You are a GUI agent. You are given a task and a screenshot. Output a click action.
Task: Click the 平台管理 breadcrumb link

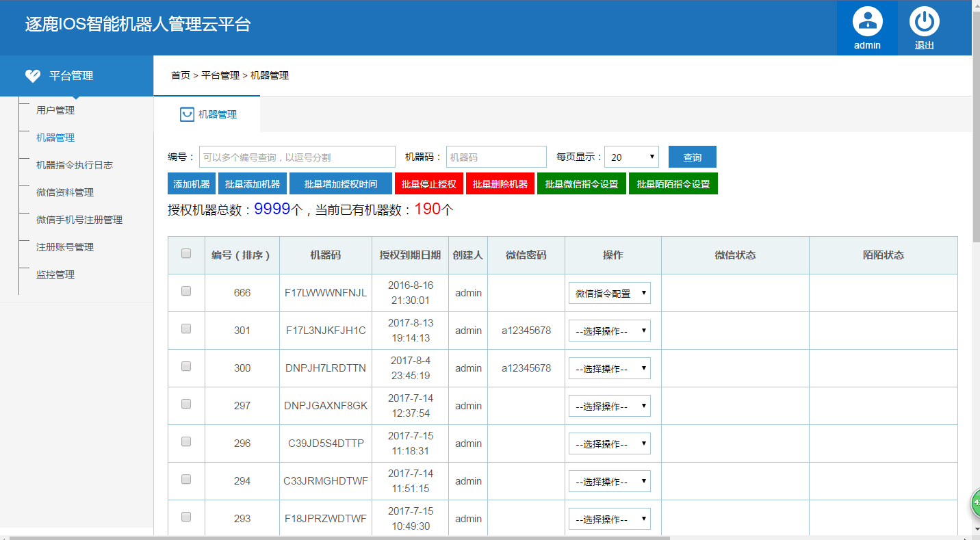pyautogui.click(x=220, y=75)
